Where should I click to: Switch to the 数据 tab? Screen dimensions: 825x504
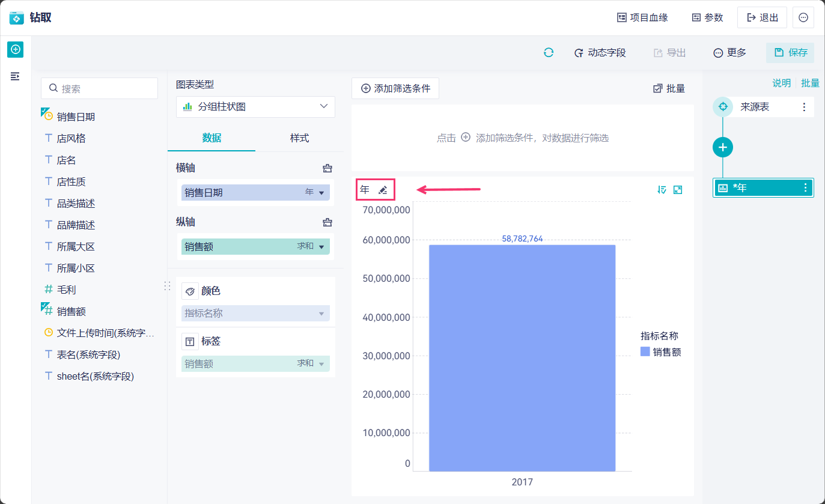point(212,138)
